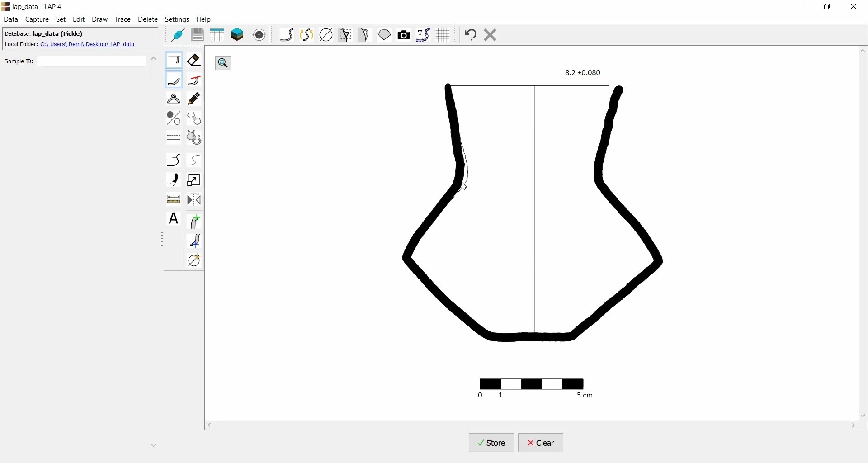Click the add point (green plus) tool

195,222
